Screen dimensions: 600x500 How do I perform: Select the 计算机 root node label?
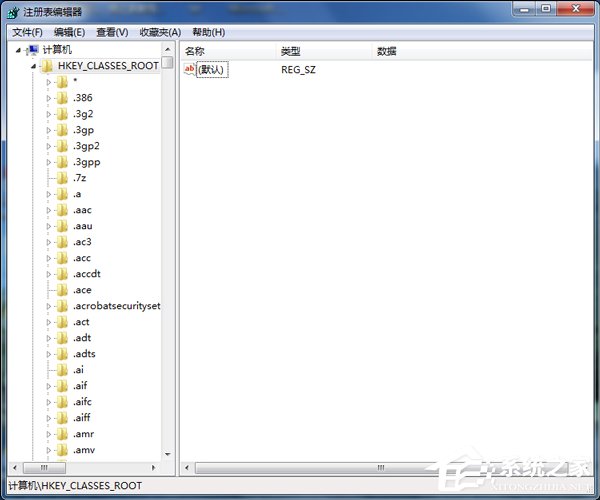click(57, 50)
